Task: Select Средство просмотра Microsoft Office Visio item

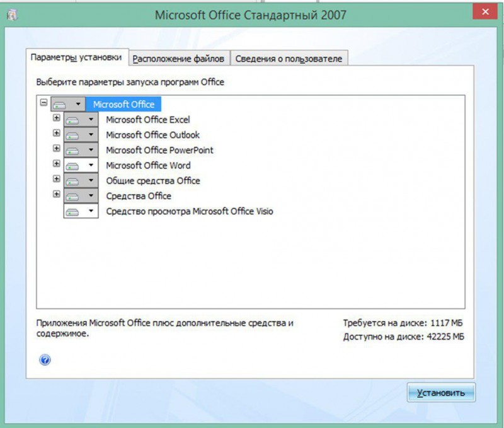Action: click(190, 211)
